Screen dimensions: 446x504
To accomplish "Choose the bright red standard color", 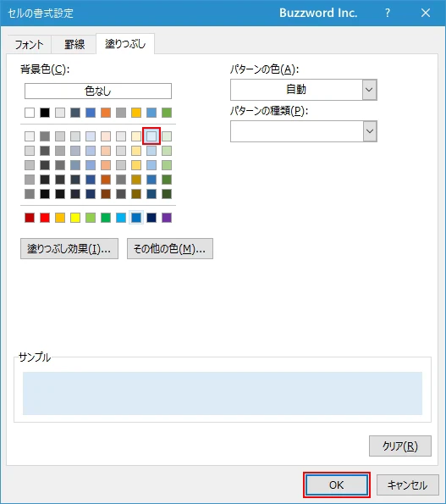I will click(45, 218).
